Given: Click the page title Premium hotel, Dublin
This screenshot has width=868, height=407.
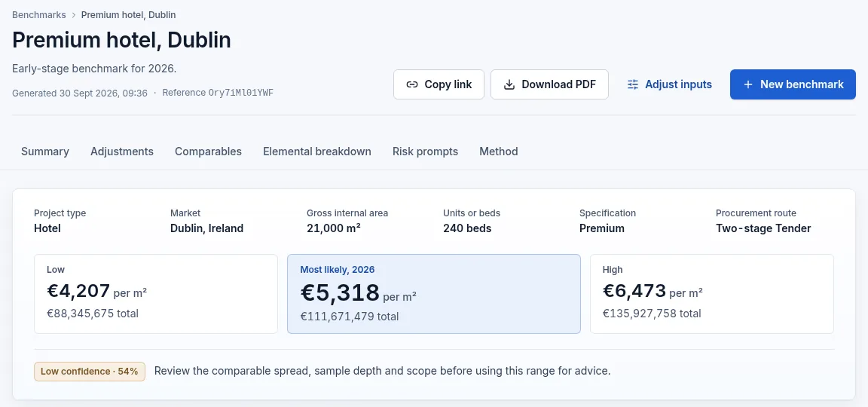Looking at the screenshot, I should pyautogui.click(x=121, y=40).
